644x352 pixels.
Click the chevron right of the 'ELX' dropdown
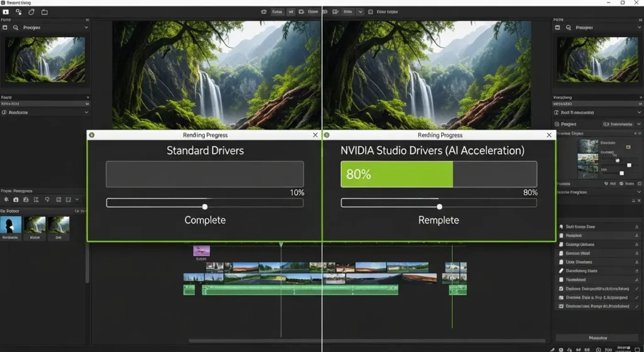[x=638, y=124]
